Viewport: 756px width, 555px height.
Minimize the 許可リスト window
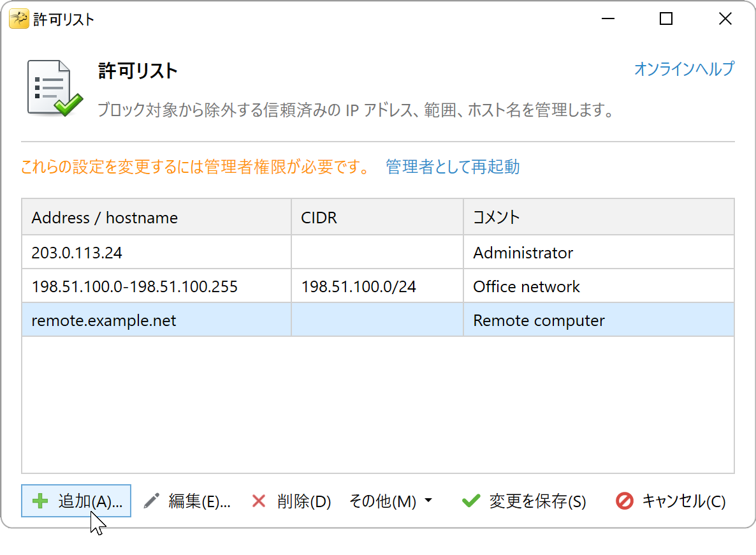[x=608, y=19]
